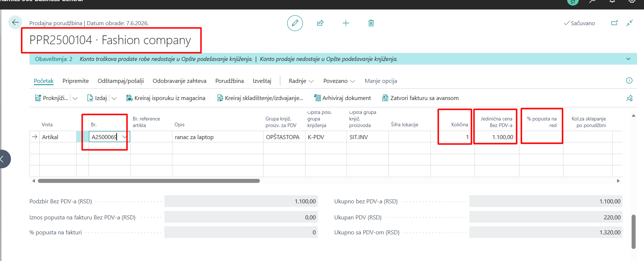Open the Radnje menu
The image size is (644, 261).
tap(301, 81)
